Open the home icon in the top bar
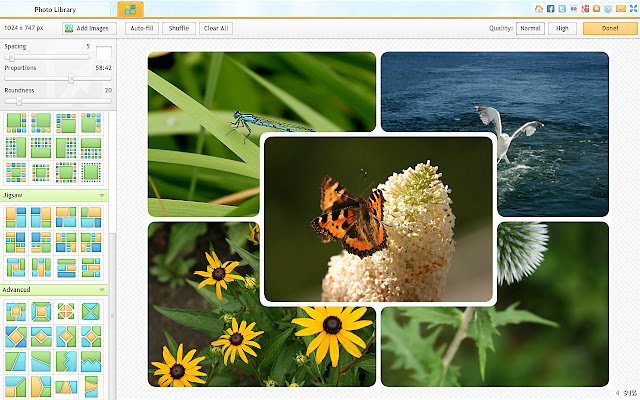 click(x=539, y=9)
